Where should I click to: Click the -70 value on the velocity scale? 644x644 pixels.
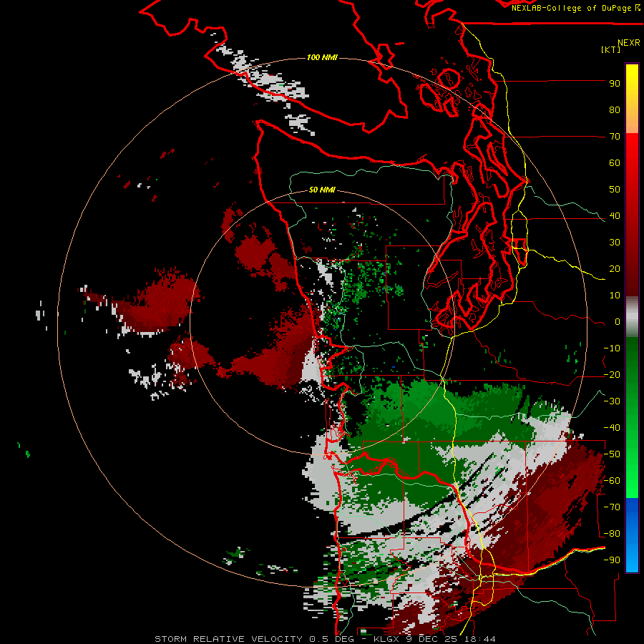(x=612, y=507)
